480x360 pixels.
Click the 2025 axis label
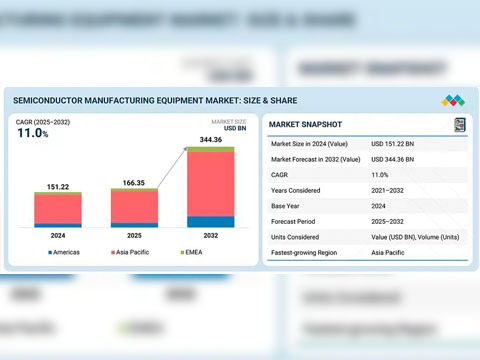[x=134, y=236]
